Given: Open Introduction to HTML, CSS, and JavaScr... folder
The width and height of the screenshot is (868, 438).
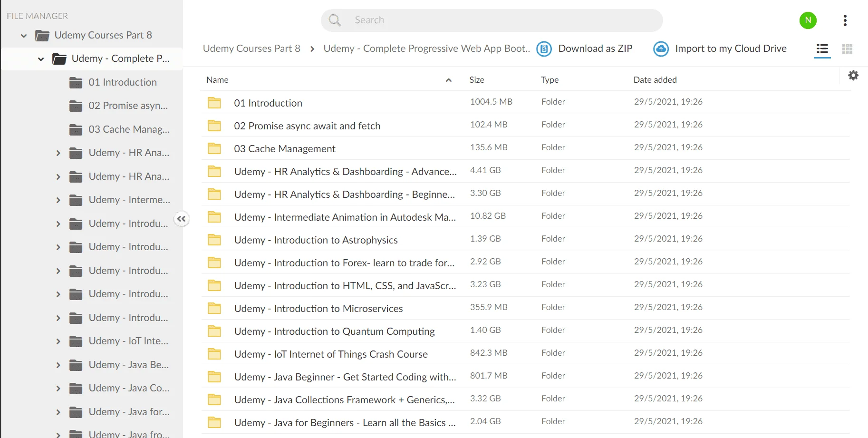Looking at the screenshot, I should tap(345, 285).
